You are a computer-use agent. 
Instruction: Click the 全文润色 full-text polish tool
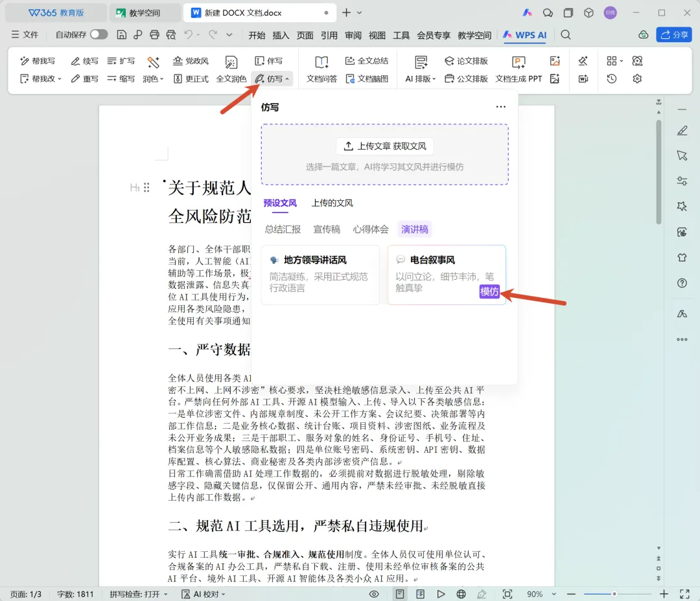coord(231,70)
